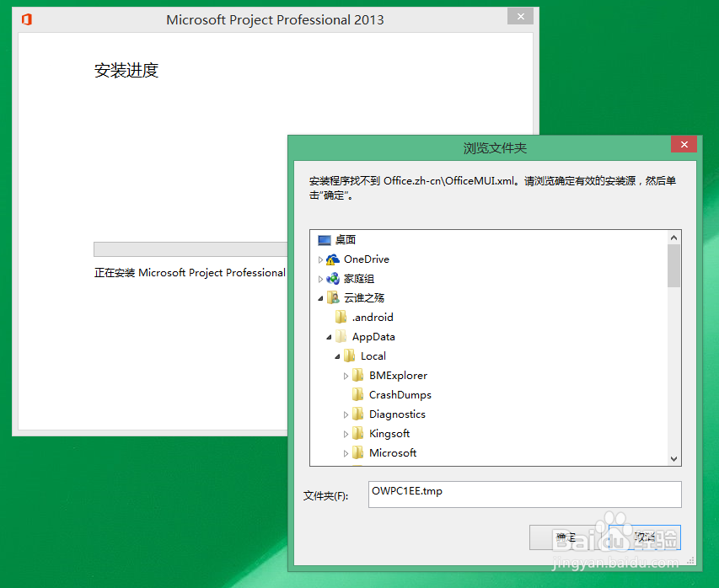Select the Local folder name
This screenshot has height=588, width=719.
(373, 356)
